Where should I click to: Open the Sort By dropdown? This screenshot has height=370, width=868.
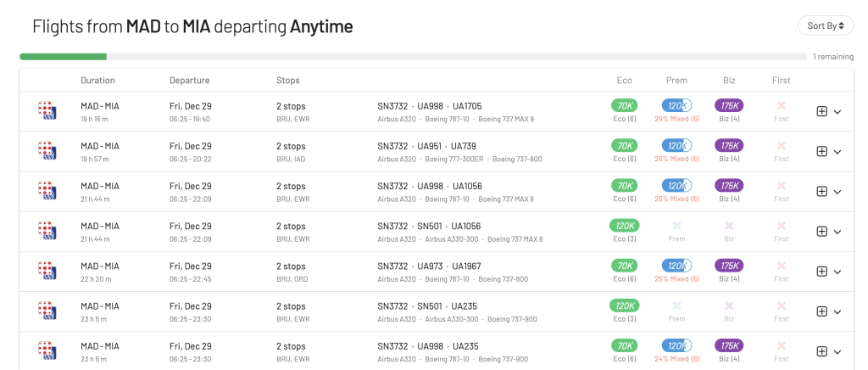[x=826, y=25]
